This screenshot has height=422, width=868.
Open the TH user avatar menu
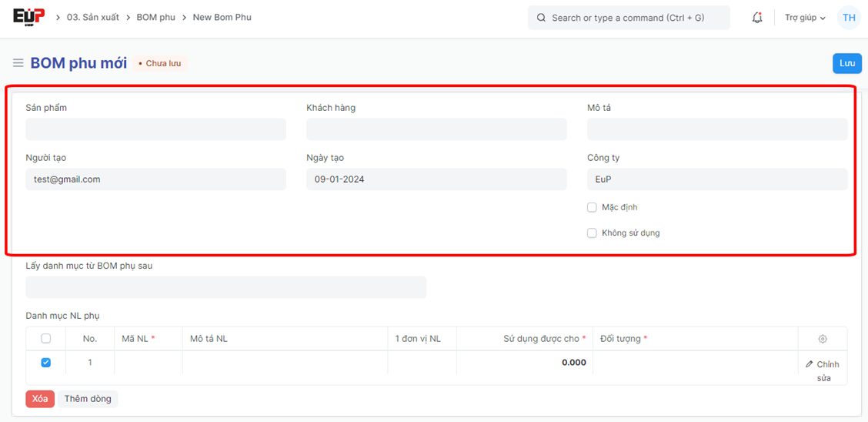(x=849, y=18)
